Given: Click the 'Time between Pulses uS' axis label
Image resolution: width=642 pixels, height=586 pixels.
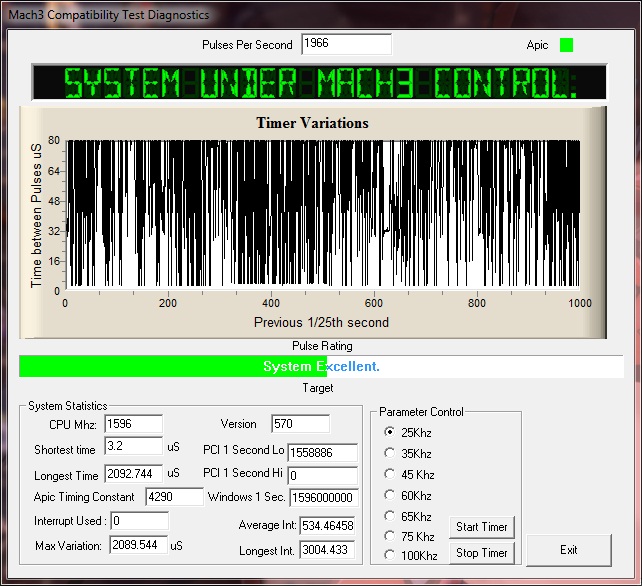Looking at the screenshot, I should click(36, 215).
